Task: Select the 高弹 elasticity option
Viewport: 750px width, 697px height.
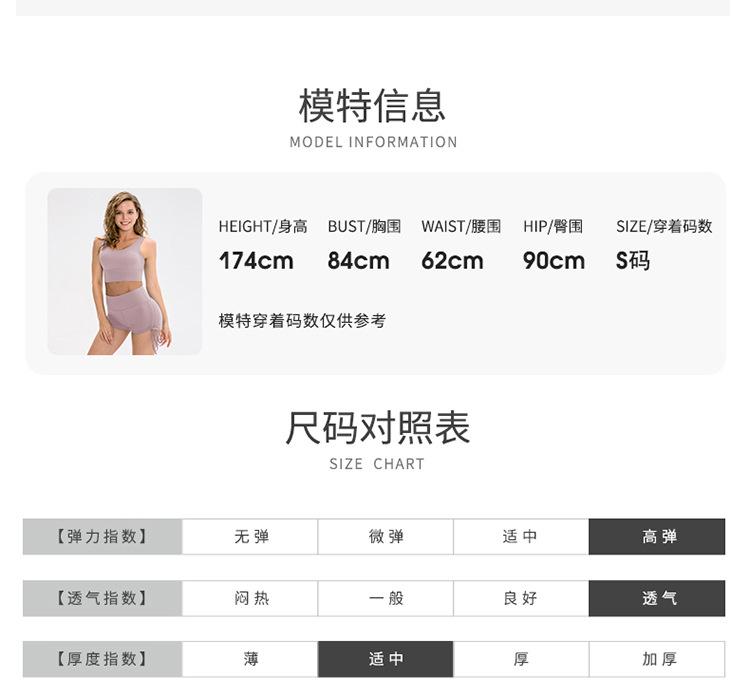Action: (x=657, y=537)
